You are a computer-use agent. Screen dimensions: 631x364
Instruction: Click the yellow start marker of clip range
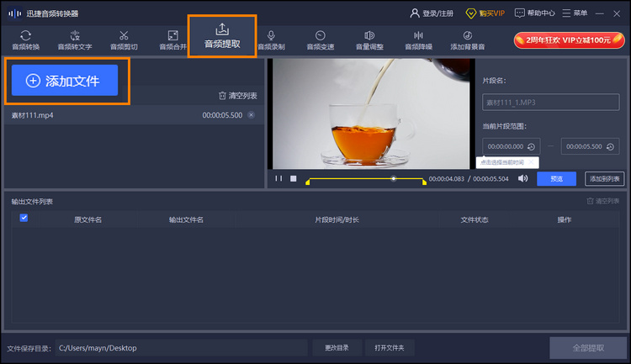308,182
